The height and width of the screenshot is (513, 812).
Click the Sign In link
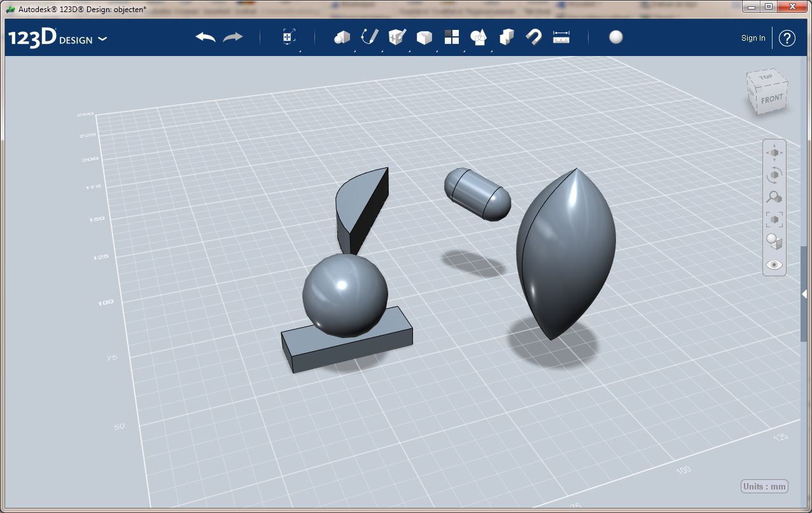click(753, 38)
